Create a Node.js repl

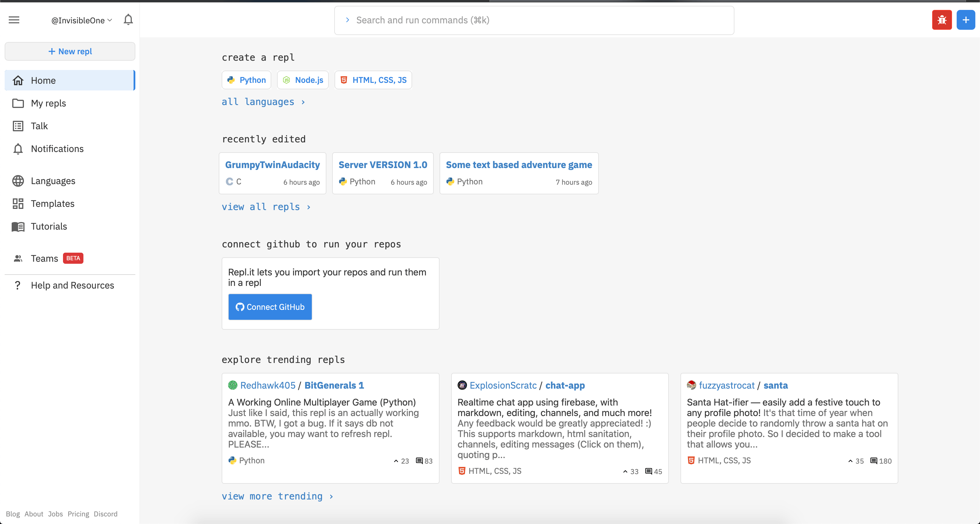pyautogui.click(x=303, y=80)
